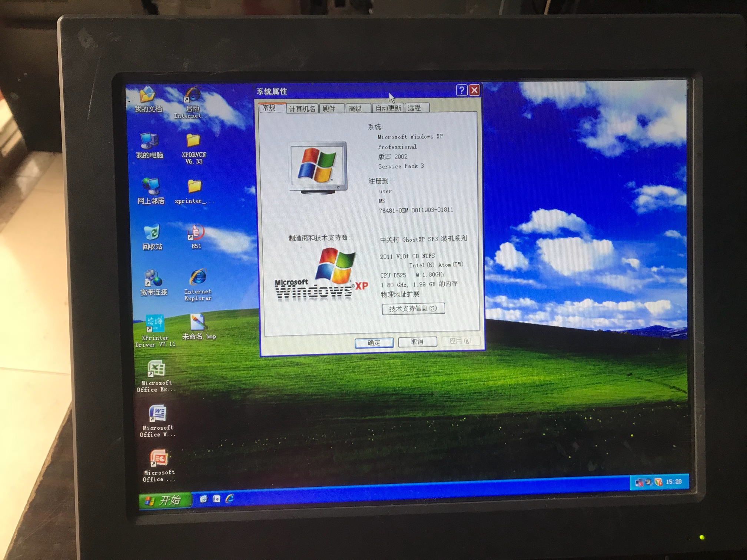This screenshot has width=747, height=560.
Task: Open the 我的文档 desktop icon
Action: [x=147, y=99]
